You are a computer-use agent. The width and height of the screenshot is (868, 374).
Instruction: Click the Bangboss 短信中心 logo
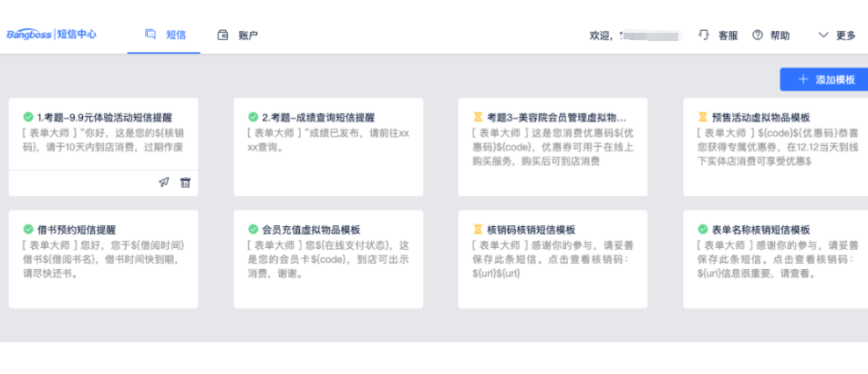(x=51, y=35)
